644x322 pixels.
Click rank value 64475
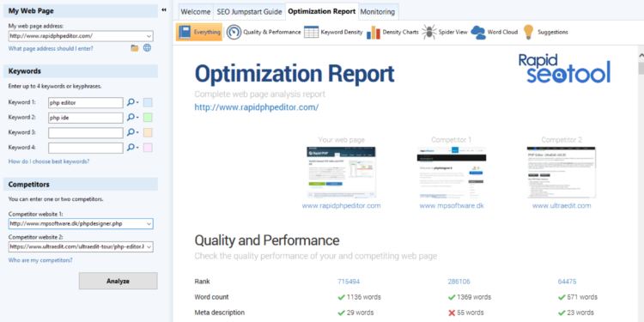[567, 282]
